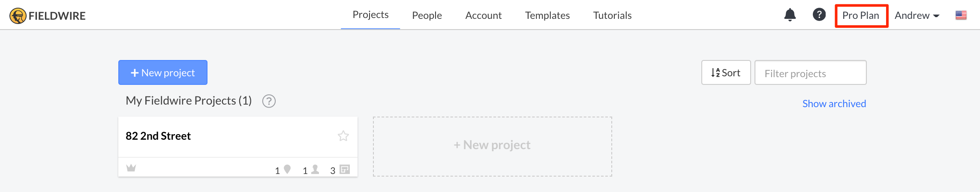Open the notifications bell
This screenshot has width=980, height=192.
coord(790,15)
